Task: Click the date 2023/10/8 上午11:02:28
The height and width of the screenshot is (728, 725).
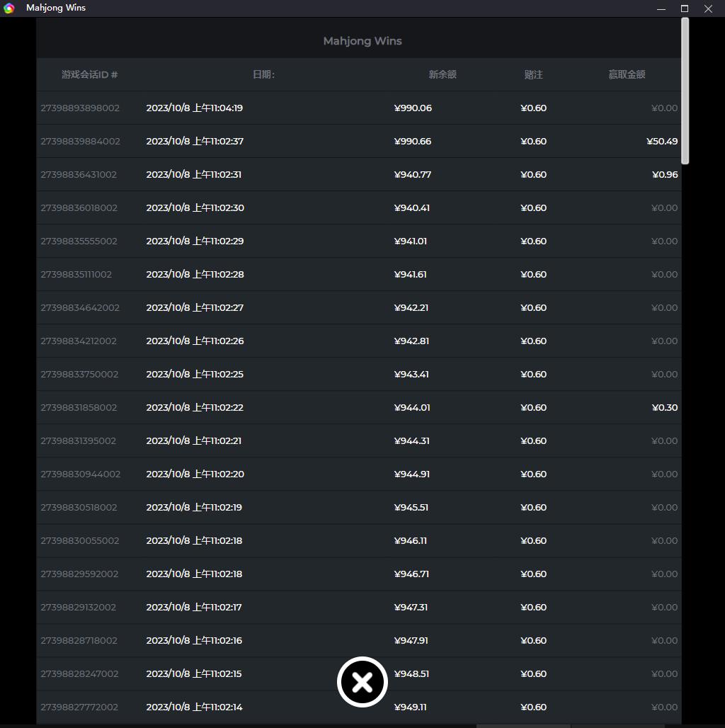Action: [x=195, y=274]
